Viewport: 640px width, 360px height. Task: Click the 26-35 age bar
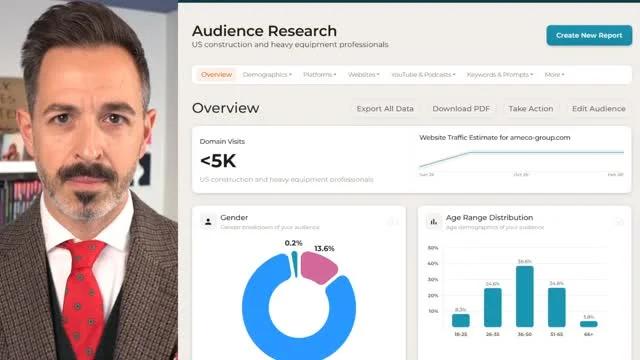click(493, 307)
